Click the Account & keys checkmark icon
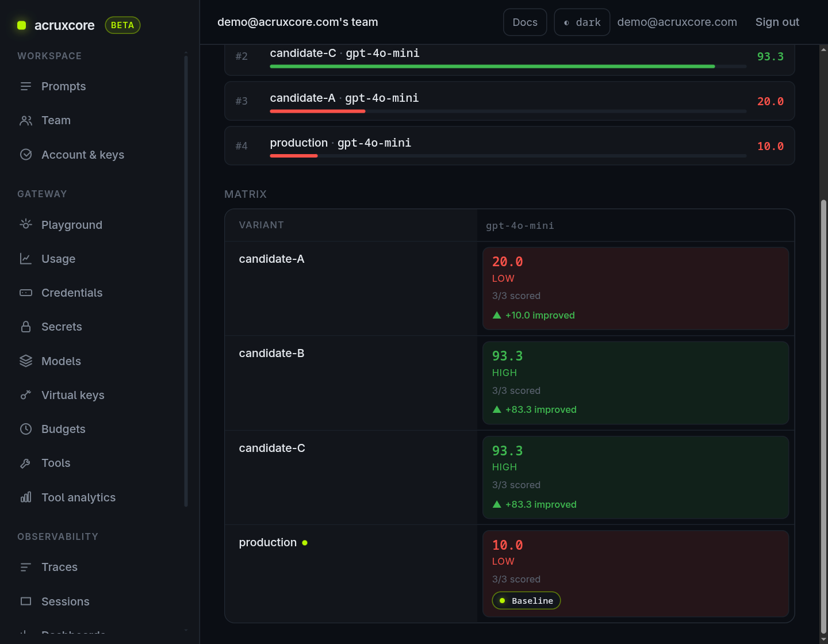Image resolution: width=828 pixels, height=644 pixels. tap(26, 155)
